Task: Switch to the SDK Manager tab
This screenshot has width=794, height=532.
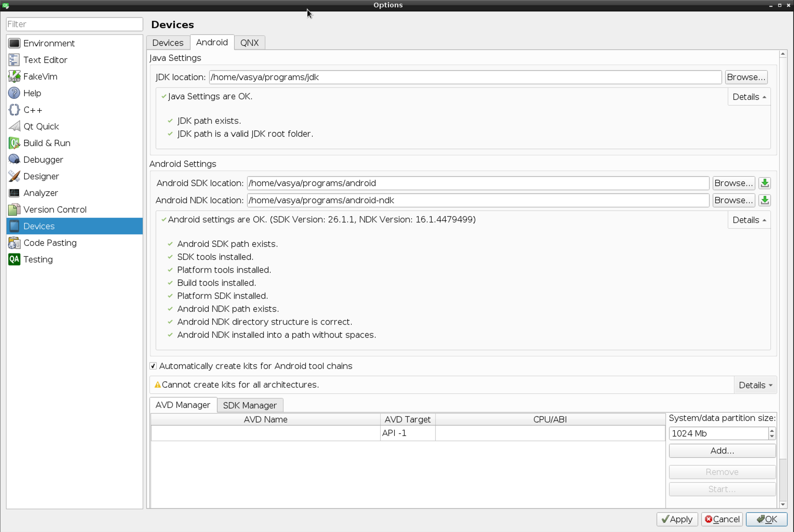Action: tap(250, 405)
